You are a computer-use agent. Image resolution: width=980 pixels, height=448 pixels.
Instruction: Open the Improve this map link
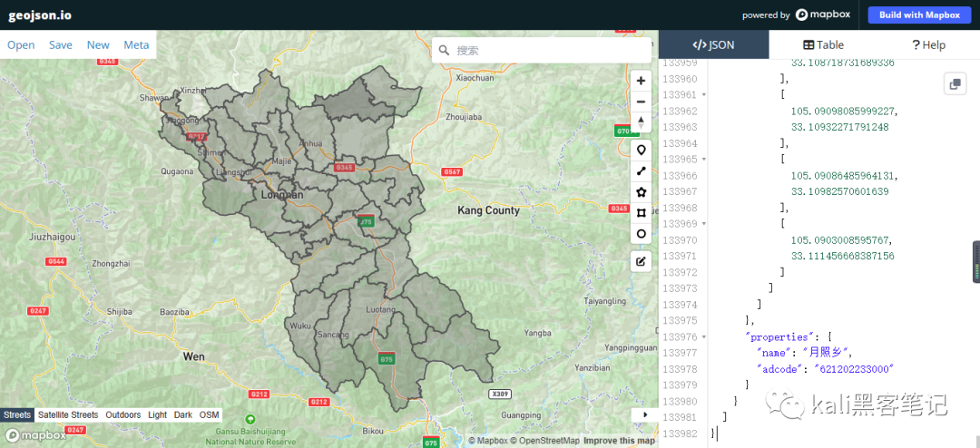pyautogui.click(x=620, y=441)
